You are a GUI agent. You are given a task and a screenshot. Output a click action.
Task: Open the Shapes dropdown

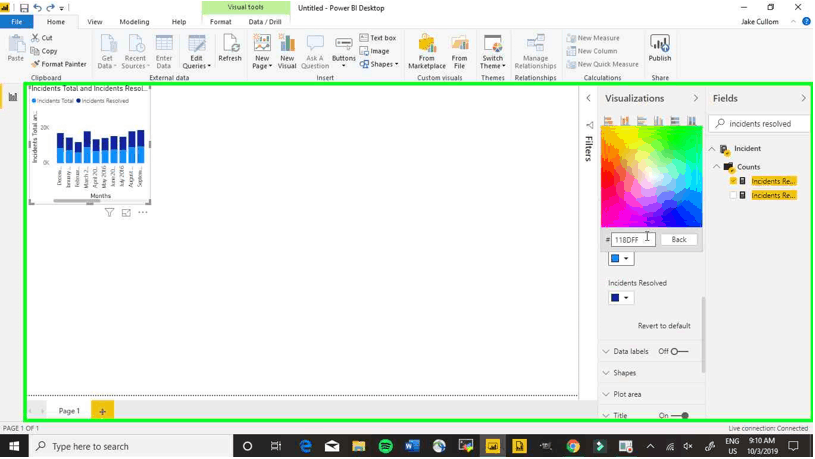tap(379, 64)
